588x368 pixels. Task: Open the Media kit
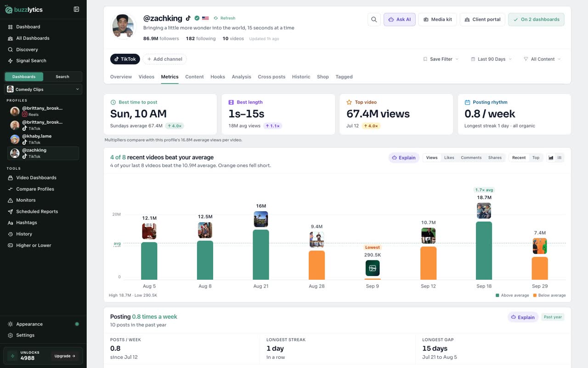(x=437, y=19)
